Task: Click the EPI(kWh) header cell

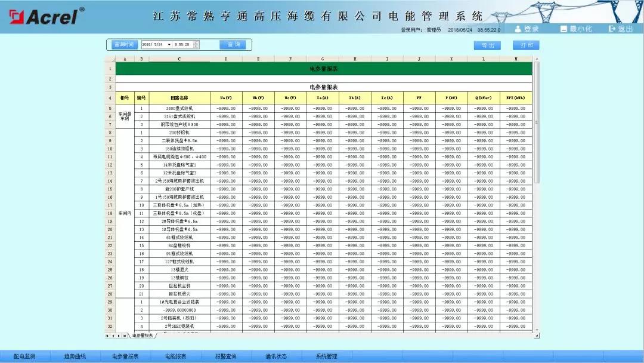Action: [x=516, y=98]
